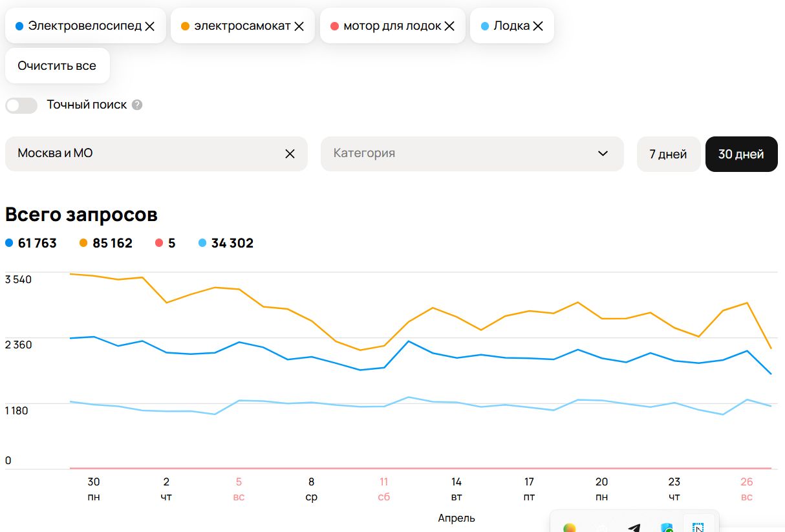Screen dimensions: 785x532
Task: Clear the Москва и МО region field
Action: (290, 154)
